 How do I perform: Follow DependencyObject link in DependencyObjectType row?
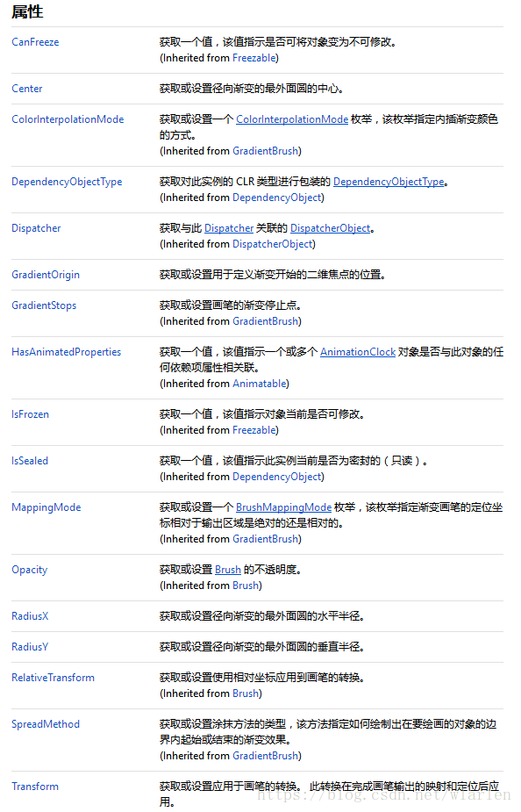[277, 198]
